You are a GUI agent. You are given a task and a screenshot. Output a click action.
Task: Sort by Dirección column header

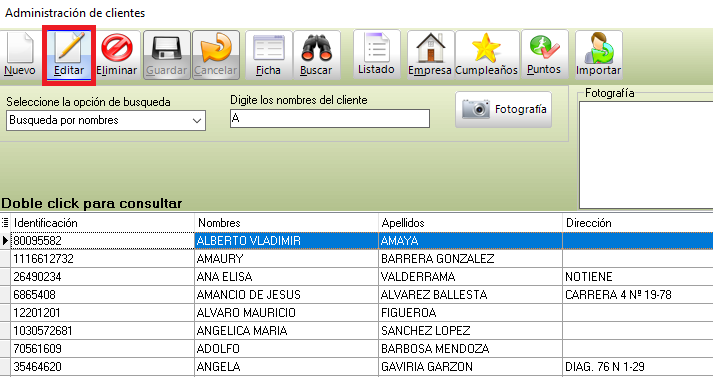[x=638, y=223]
